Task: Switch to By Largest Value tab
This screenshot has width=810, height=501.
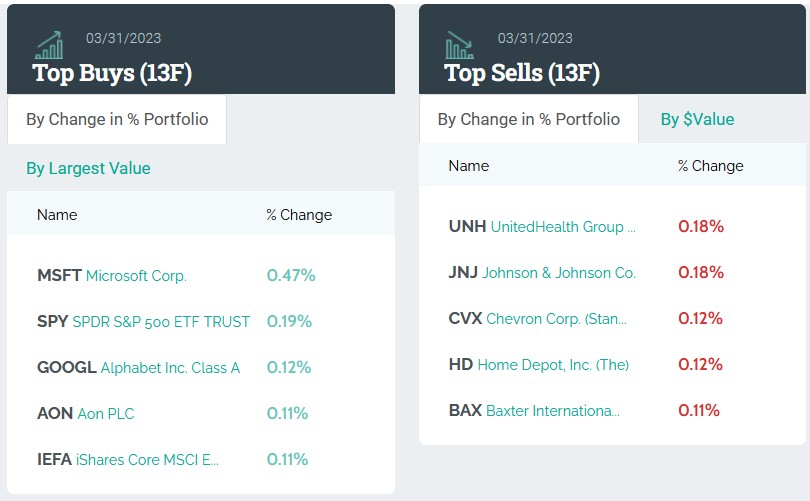Action: tap(88, 168)
